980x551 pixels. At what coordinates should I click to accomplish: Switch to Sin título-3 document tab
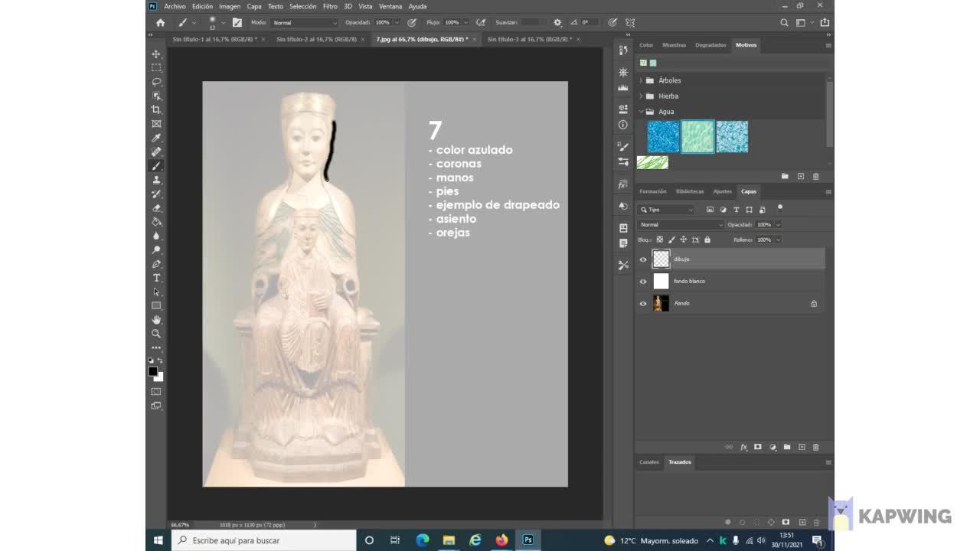coord(529,39)
